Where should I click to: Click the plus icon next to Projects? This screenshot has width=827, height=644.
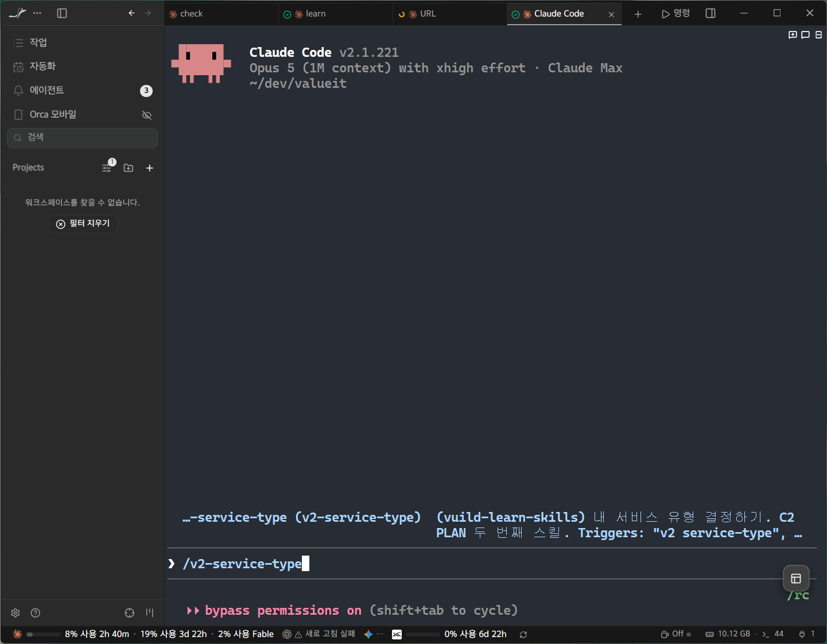[150, 168]
